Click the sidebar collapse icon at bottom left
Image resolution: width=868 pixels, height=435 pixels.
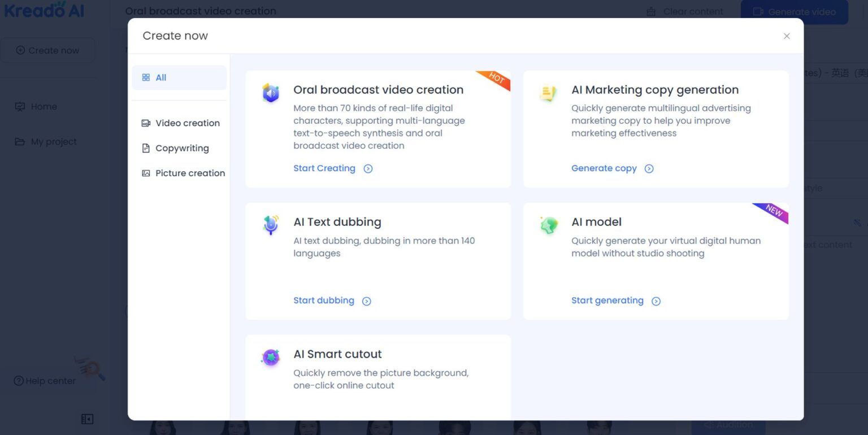tap(88, 419)
